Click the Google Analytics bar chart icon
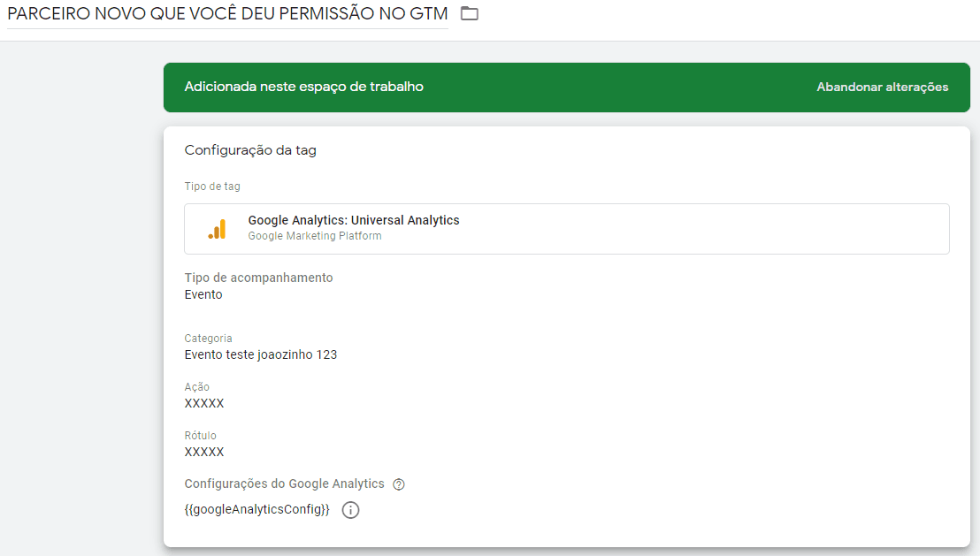The width and height of the screenshot is (980, 556). coord(217,229)
